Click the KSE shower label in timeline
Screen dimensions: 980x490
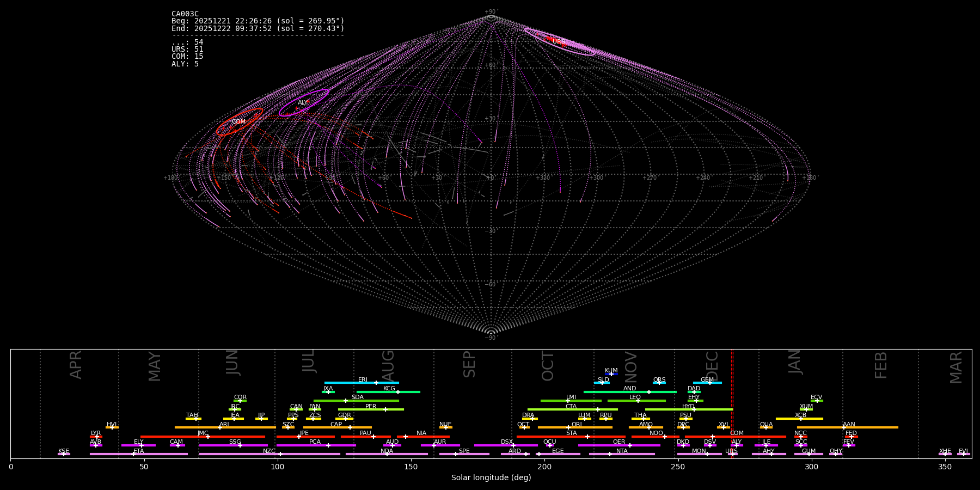click(64, 451)
